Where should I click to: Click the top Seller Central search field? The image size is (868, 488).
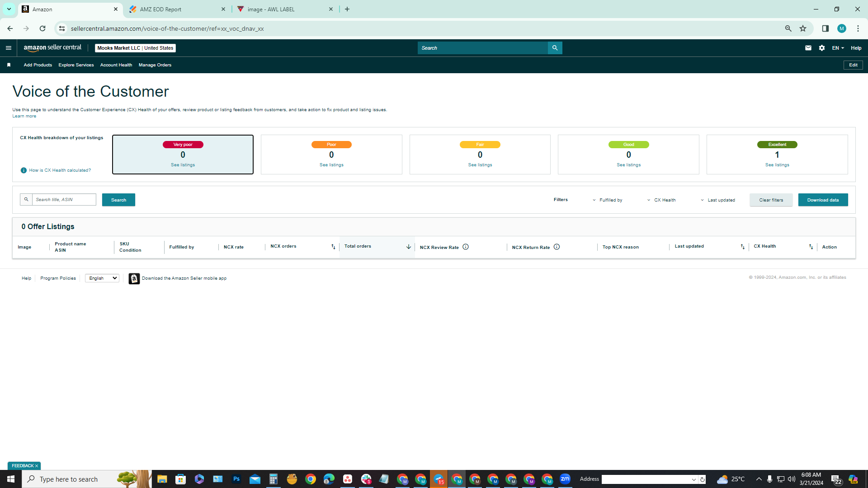[x=483, y=48]
